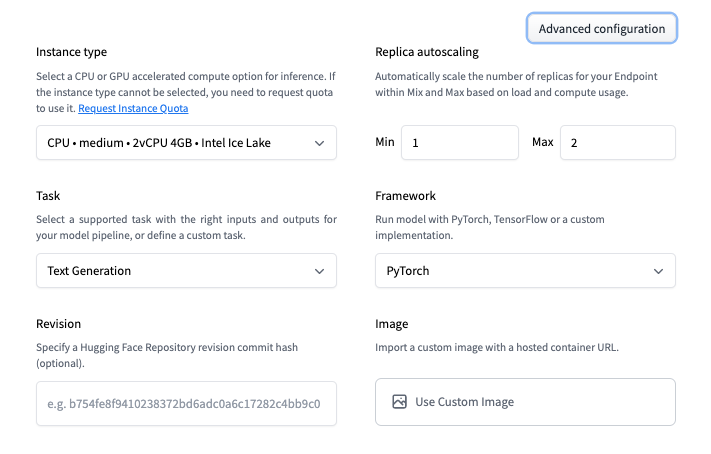711x454 pixels.
Task: Click the Advanced configuration button
Action: point(601,29)
